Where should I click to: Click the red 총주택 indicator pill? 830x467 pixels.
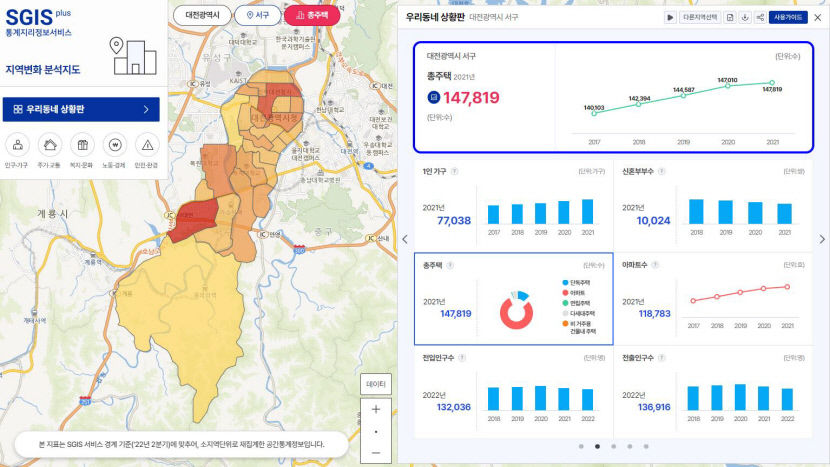coord(312,15)
